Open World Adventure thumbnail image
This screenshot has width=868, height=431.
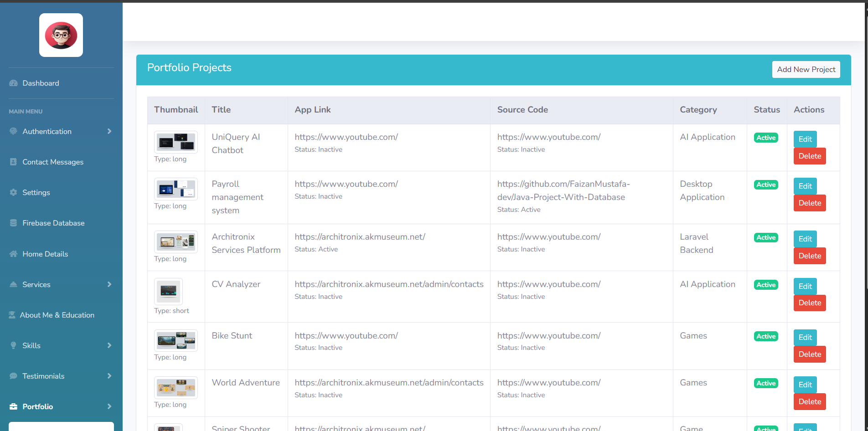176,388
